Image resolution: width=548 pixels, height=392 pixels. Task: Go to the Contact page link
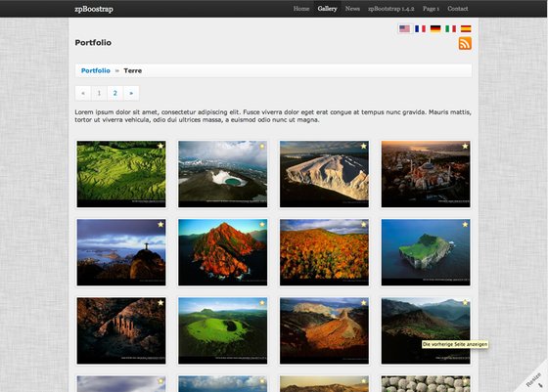coord(458,9)
